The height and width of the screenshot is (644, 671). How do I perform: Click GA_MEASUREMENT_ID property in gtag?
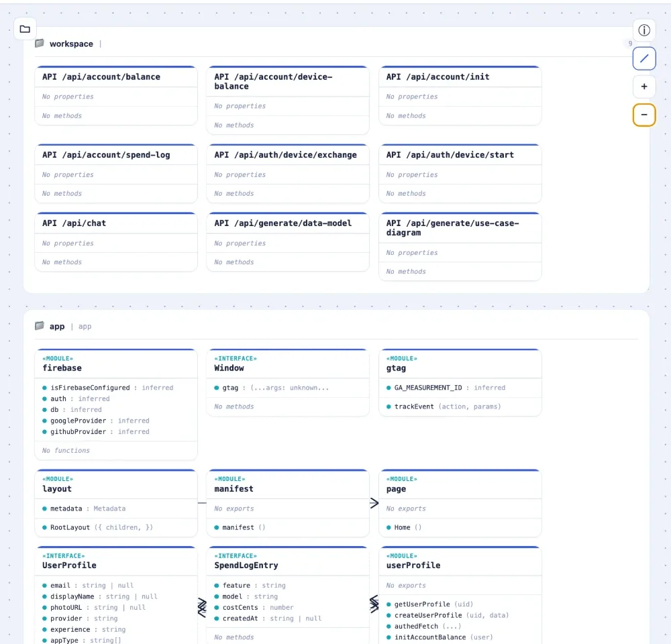coord(446,388)
